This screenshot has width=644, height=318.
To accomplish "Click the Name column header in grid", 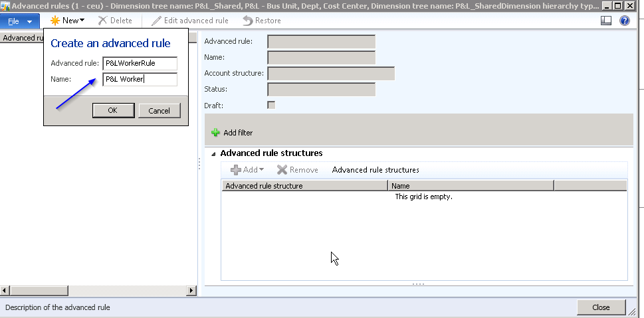I will [471, 186].
